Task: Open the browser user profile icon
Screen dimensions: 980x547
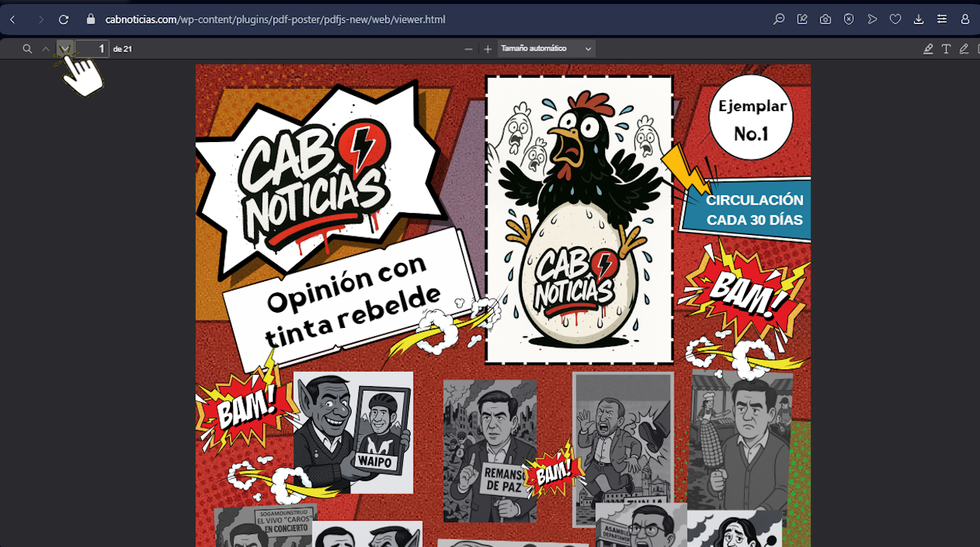Action: [965, 20]
